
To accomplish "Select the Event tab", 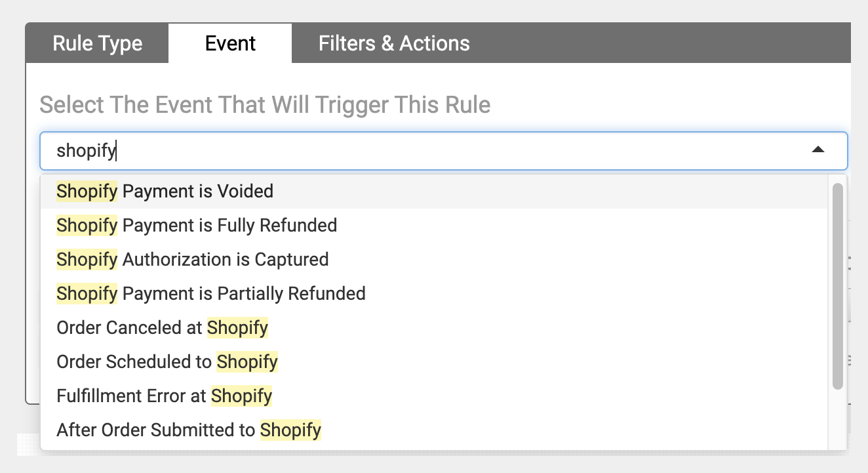I will [230, 43].
